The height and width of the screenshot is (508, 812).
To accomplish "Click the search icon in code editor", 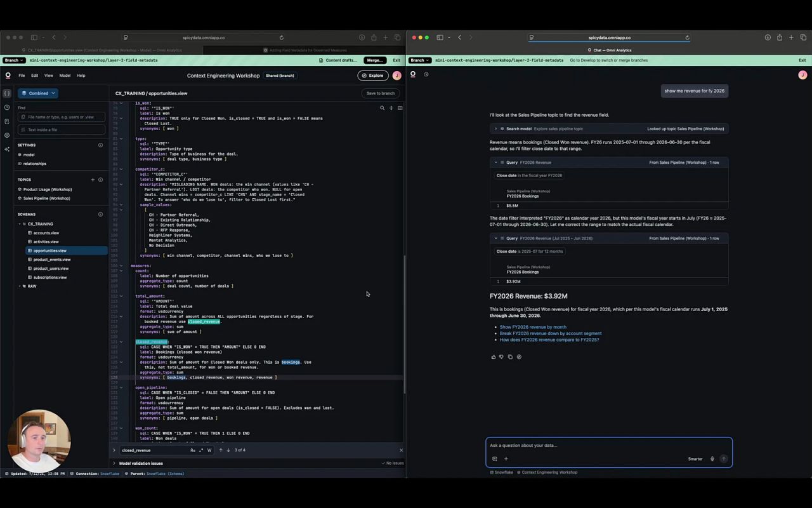I will (382, 108).
